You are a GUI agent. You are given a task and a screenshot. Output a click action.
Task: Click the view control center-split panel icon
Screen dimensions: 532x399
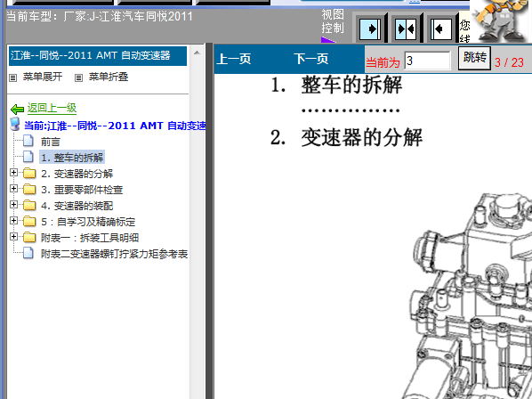pos(406,28)
